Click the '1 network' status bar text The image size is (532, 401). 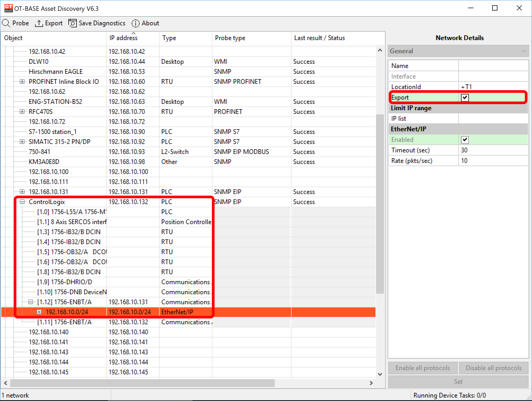[15, 395]
